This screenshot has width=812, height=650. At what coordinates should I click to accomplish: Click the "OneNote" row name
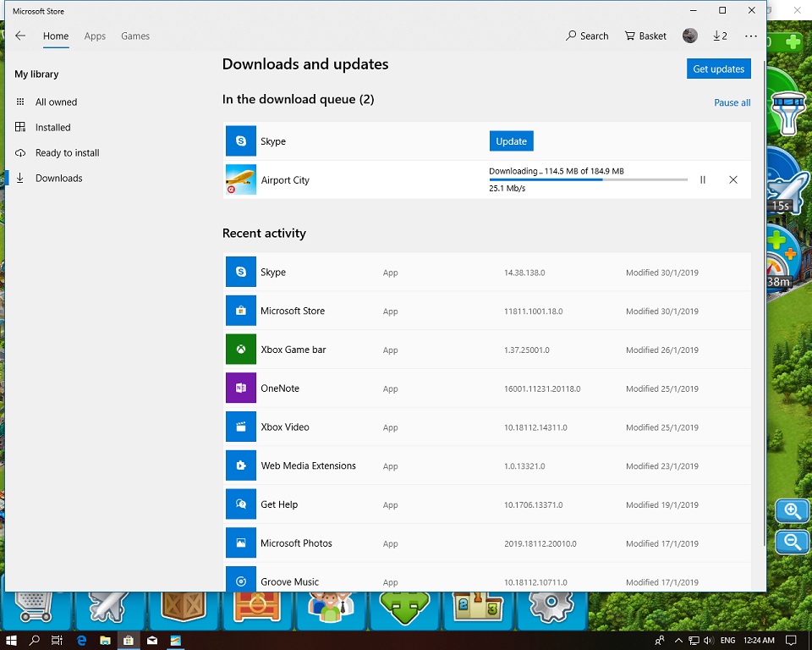point(280,388)
